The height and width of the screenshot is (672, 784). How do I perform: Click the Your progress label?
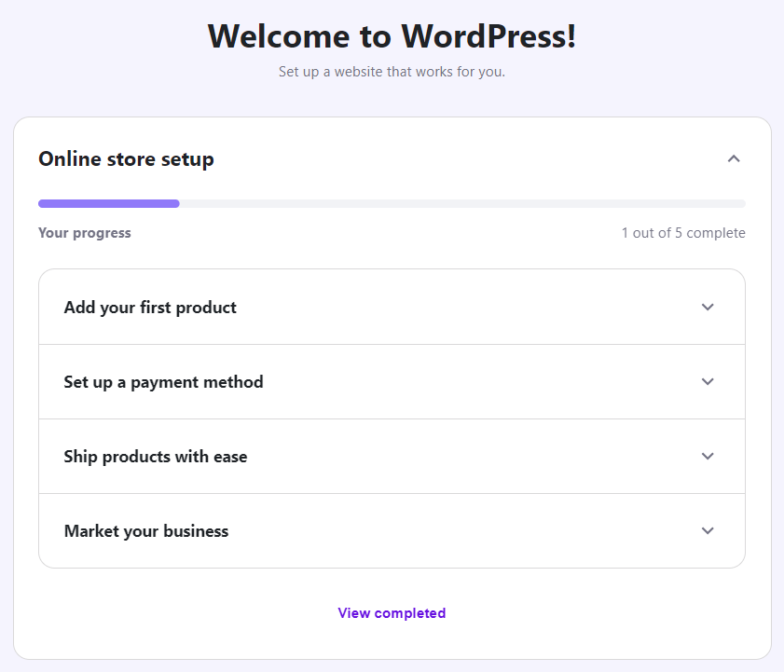coord(84,232)
